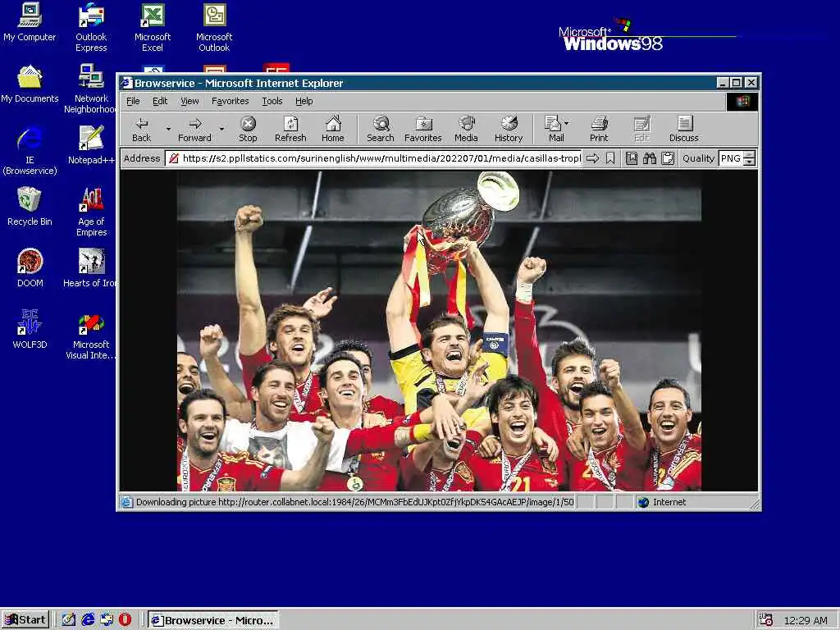Open the Start menu

25,620
